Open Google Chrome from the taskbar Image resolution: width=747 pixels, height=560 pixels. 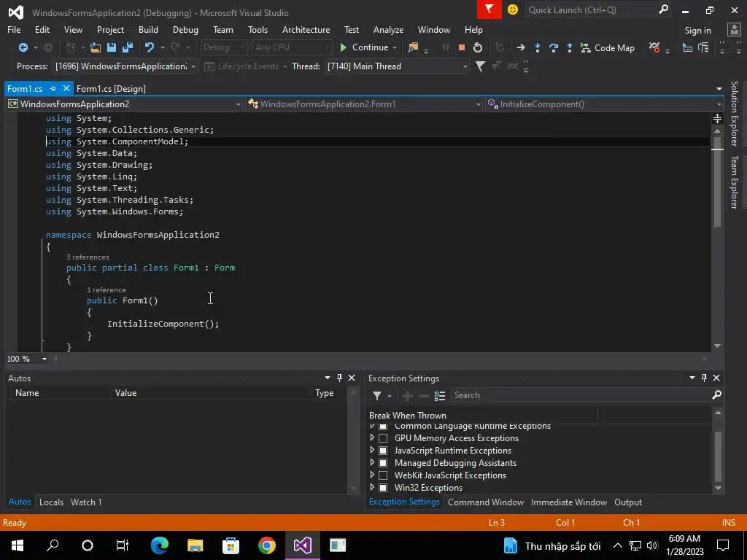click(x=267, y=545)
